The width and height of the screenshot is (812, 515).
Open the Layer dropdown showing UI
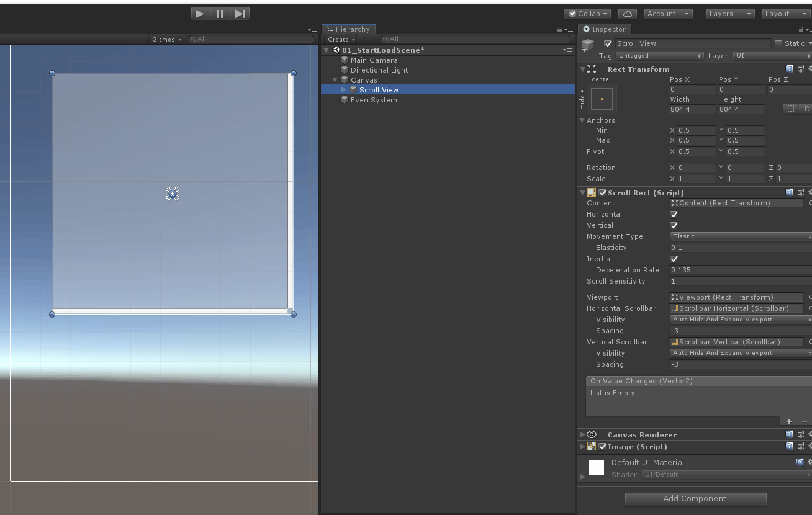[x=770, y=56]
